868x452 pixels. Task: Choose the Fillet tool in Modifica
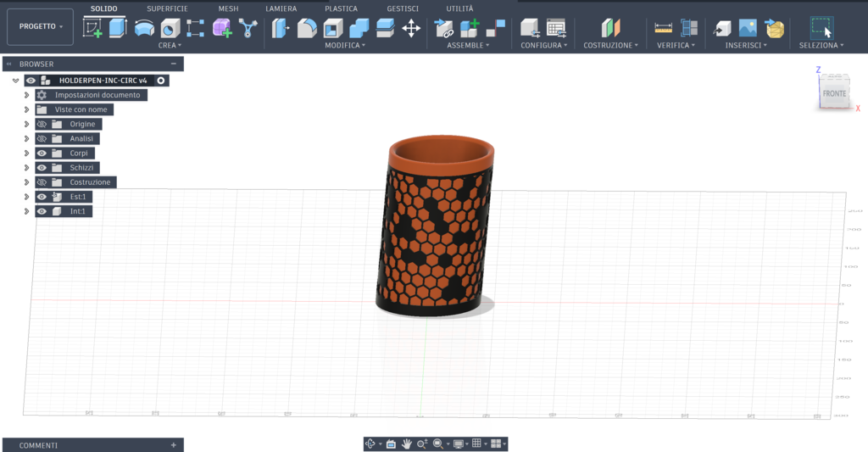[307, 28]
